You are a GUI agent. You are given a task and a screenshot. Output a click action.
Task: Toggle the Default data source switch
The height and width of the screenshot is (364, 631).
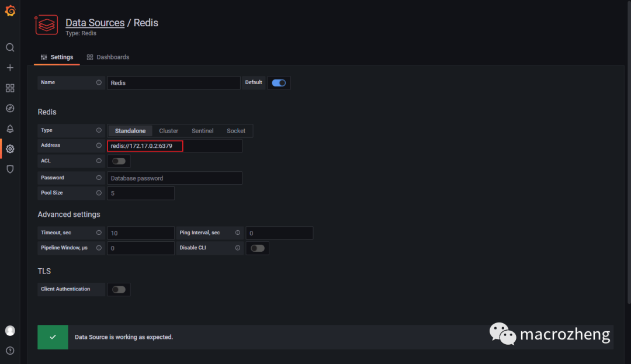tap(279, 83)
